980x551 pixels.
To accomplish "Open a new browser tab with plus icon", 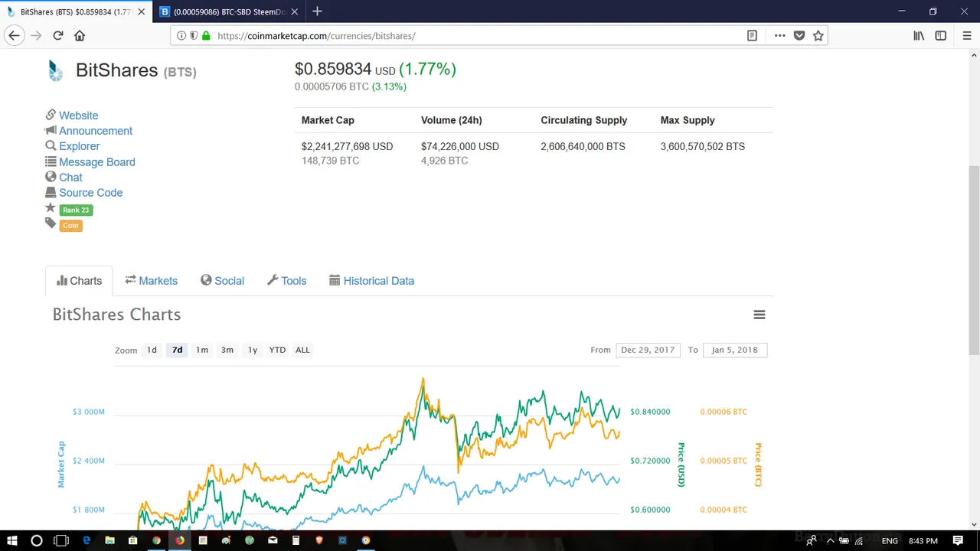I will [x=317, y=11].
